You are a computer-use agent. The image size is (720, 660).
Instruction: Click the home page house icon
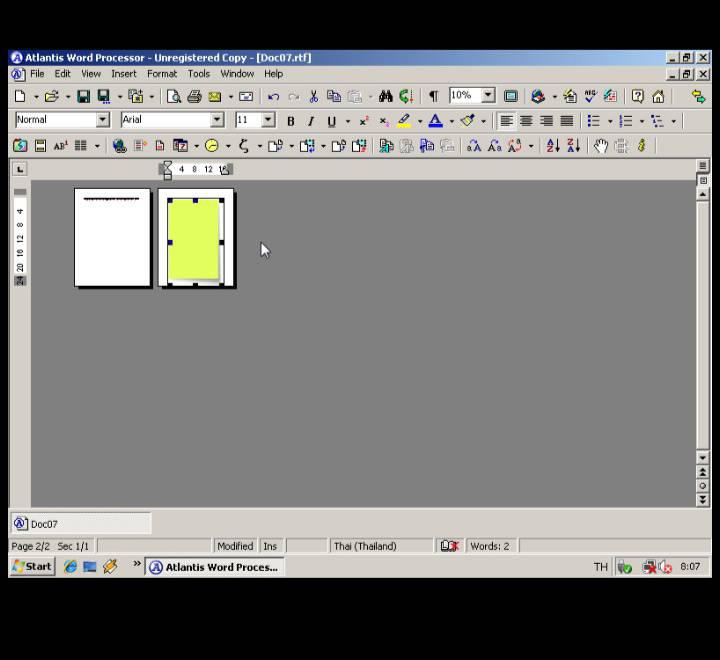[658, 96]
